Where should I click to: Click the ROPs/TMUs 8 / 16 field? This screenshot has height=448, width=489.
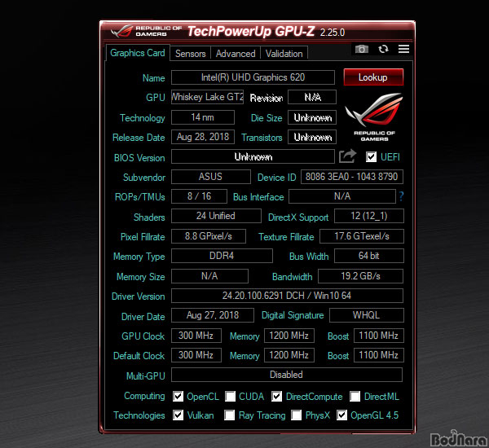(x=199, y=196)
